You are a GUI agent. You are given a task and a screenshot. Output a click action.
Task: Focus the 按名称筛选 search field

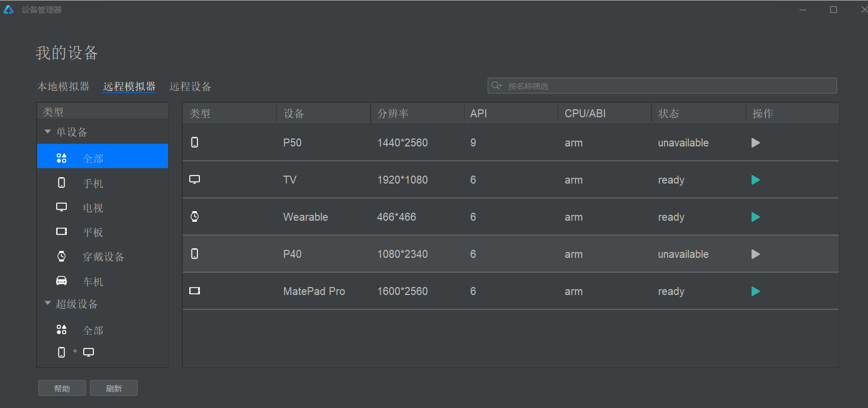[x=662, y=86]
